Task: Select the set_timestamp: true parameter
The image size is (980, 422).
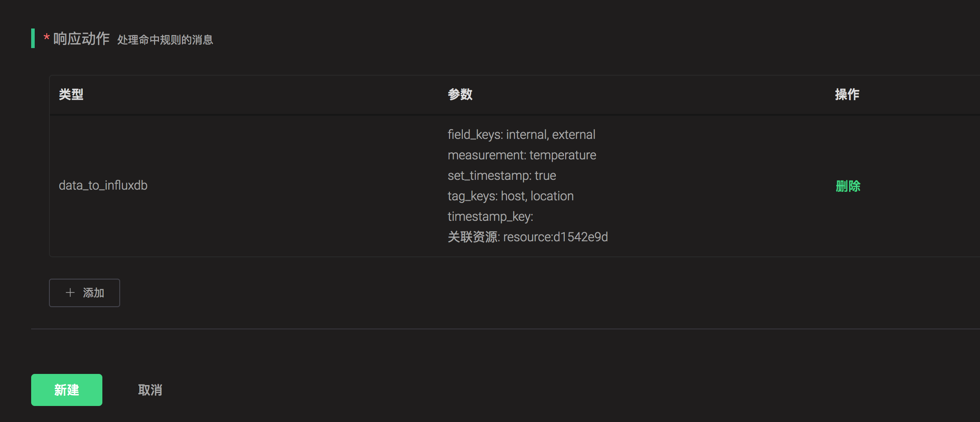Action: click(502, 175)
